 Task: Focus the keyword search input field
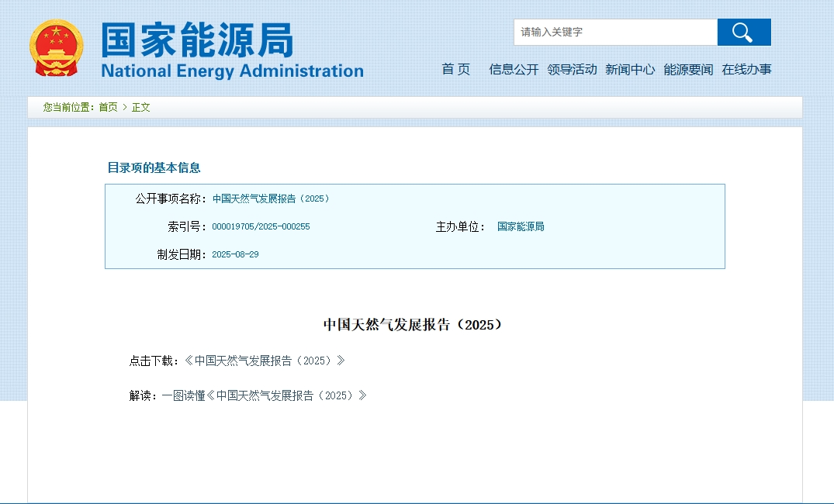pyautogui.click(x=615, y=32)
